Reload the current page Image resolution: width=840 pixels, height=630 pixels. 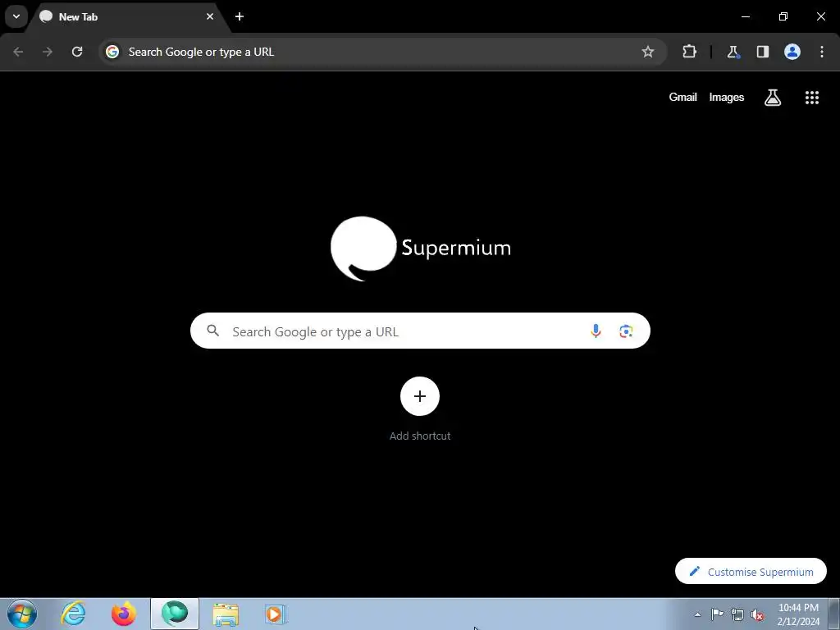(77, 52)
